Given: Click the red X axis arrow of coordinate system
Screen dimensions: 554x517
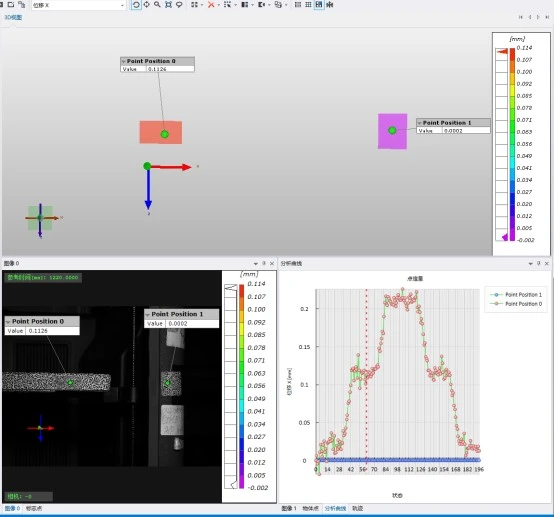Looking at the screenshot, I should coord(171,167).
